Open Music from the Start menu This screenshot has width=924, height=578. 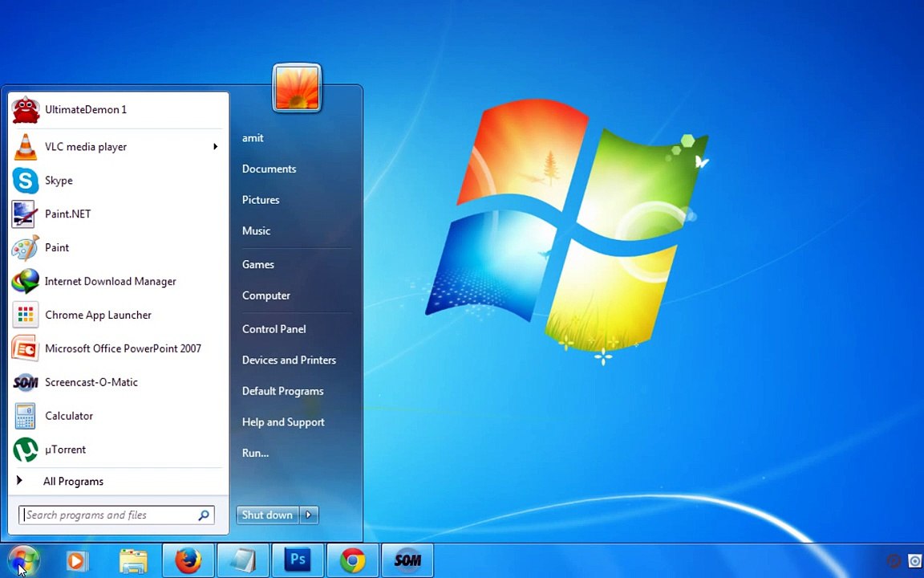pos(257,231)
